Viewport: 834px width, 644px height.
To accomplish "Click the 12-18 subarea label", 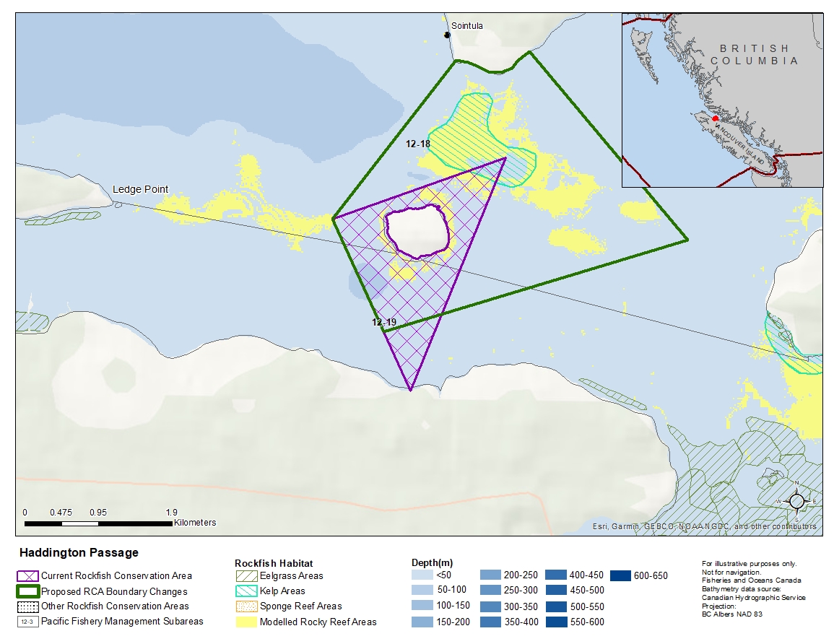I will 417,144.
